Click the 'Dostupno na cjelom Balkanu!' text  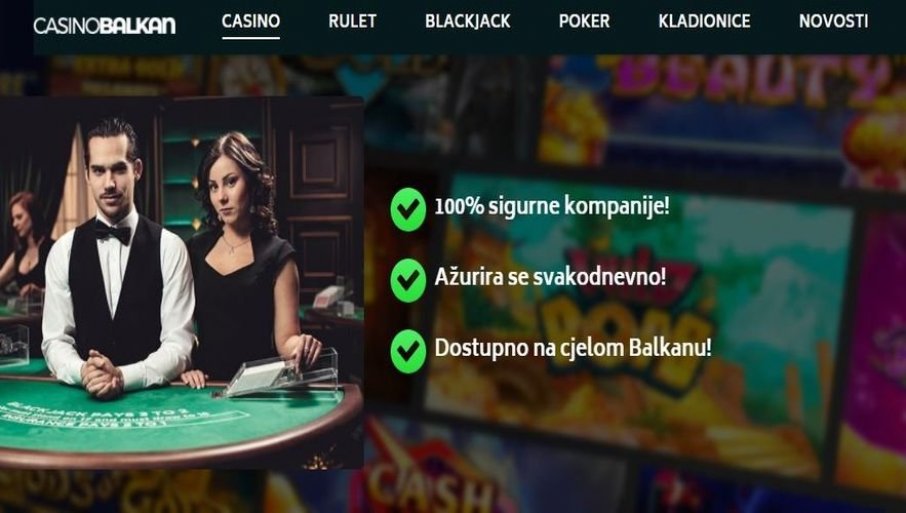(x=573, y=348)
